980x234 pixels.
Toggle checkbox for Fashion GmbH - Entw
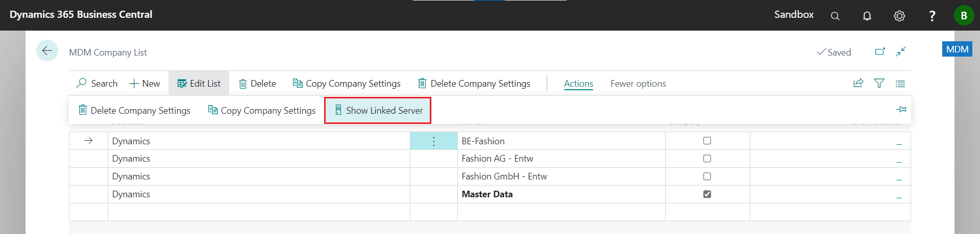707,176
